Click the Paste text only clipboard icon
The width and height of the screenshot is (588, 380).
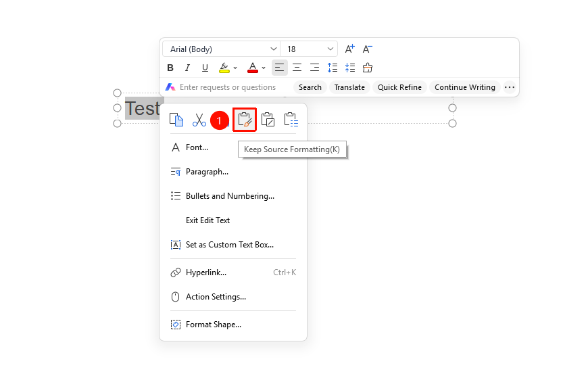[291, 120]
